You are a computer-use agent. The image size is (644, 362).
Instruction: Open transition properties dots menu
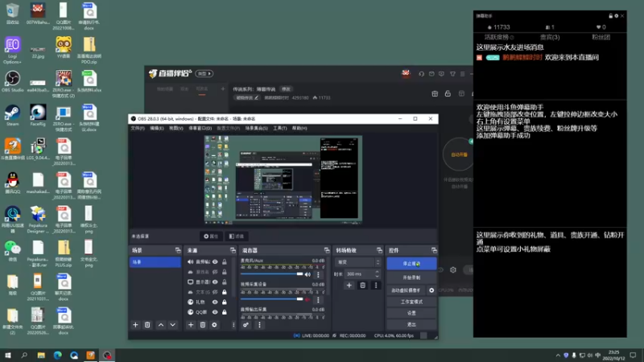point(376,286)
